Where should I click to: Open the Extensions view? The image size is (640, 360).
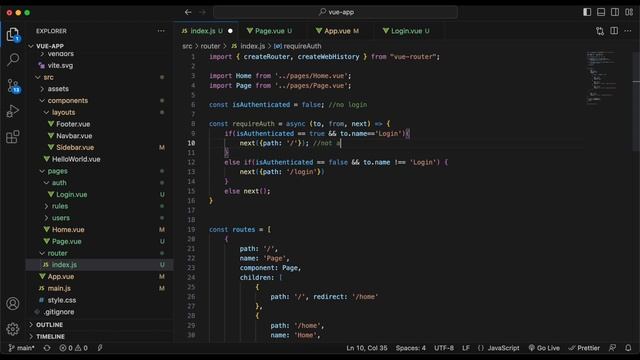[13, 137]
